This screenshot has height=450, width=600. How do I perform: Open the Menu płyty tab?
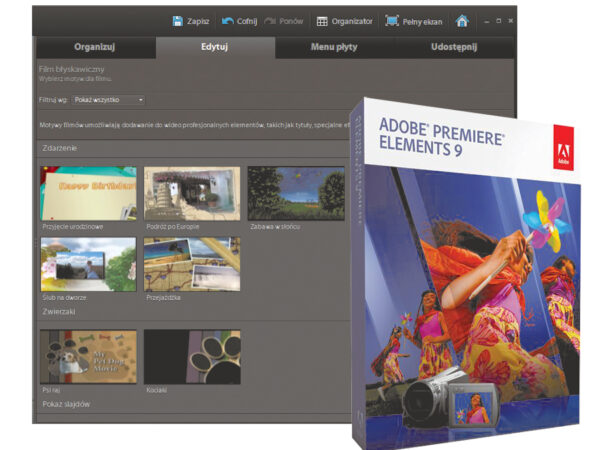point(337,48)
